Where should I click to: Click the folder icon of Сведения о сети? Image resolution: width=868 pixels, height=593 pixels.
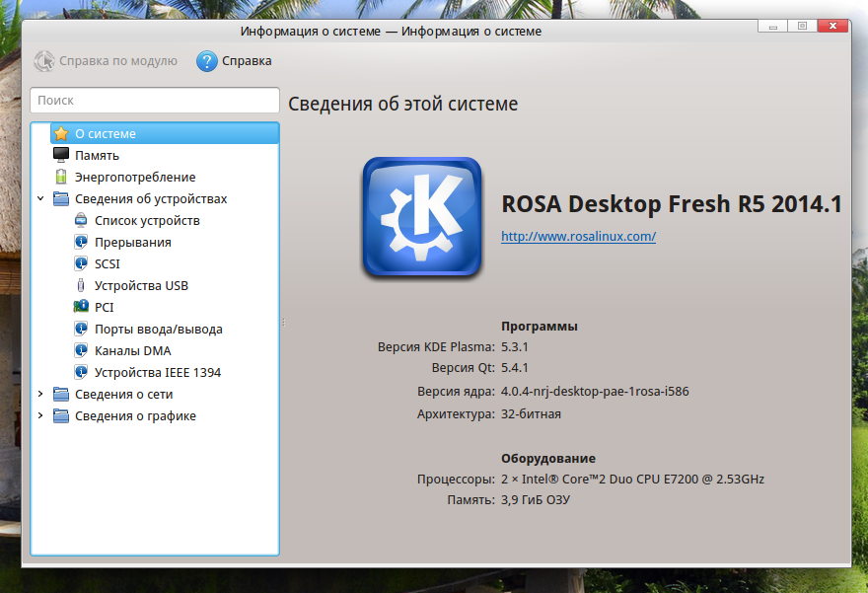coord(61,395)
